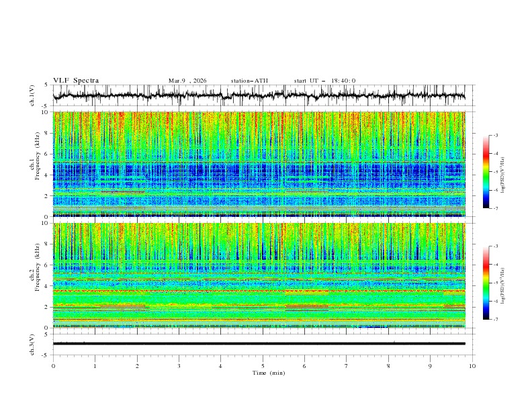Click the ch.2 colorbar 'log(PSD)(V²/Hz)' label

coord(503,286)
